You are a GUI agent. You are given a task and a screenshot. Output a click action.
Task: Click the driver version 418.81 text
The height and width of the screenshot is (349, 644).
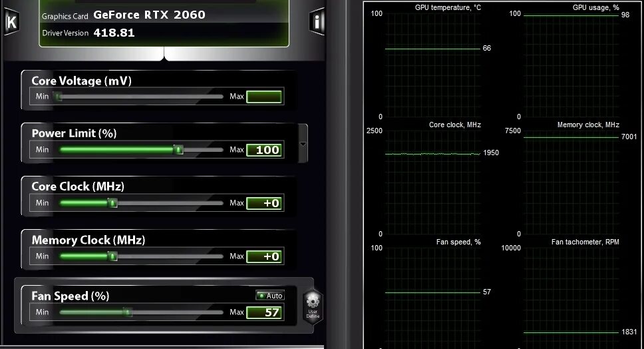click(x=114, y=33)
